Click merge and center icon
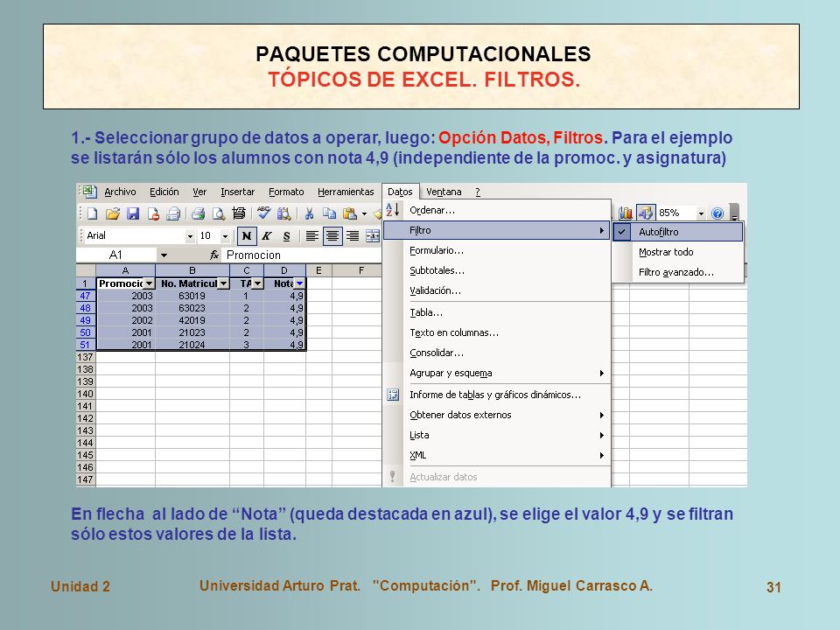 tap(373, 235)
